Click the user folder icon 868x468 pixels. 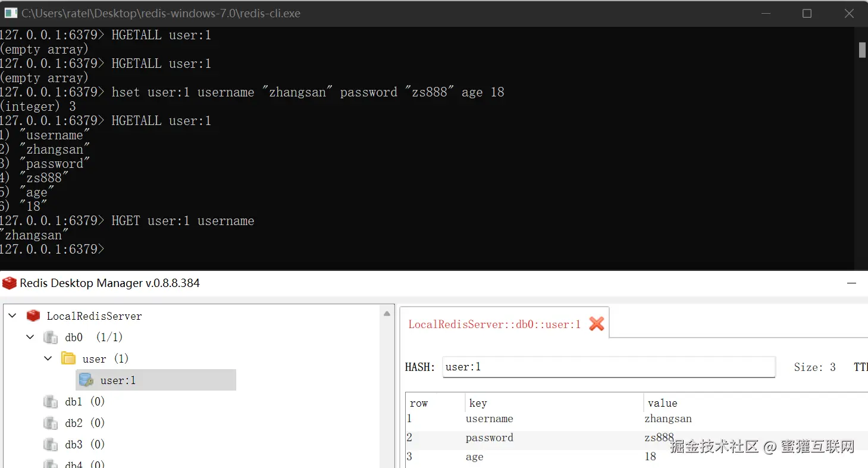(x=68, y=358)
